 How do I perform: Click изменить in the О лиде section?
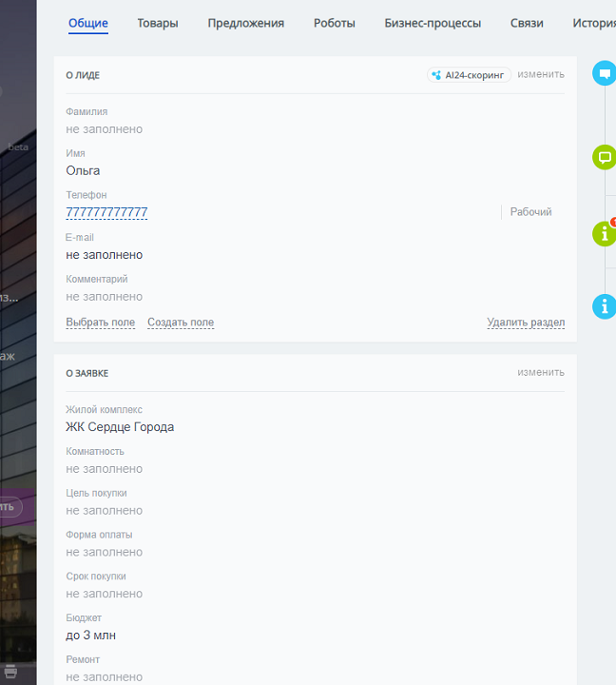click(541, 75)
